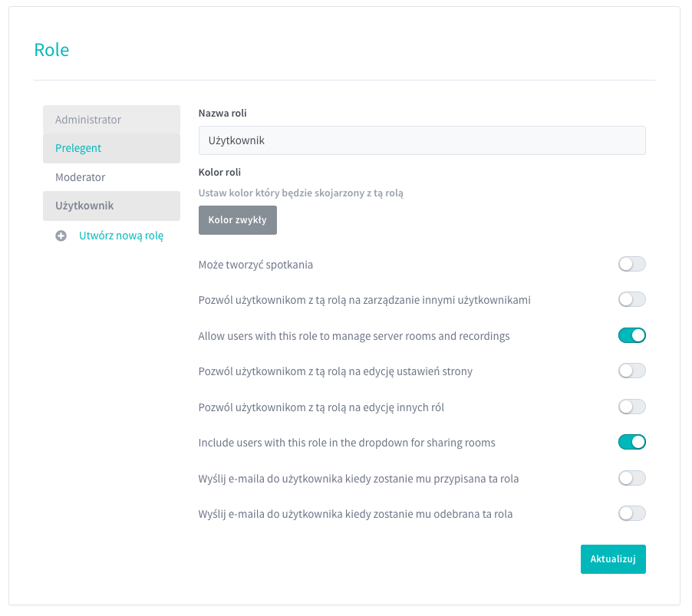
Task: Turn on the edycję innych ról switch
Action: point(632,407)
